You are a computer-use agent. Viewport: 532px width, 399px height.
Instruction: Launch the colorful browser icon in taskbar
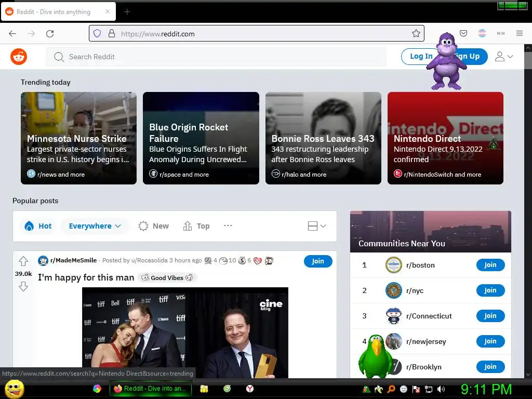pos(97,389)
